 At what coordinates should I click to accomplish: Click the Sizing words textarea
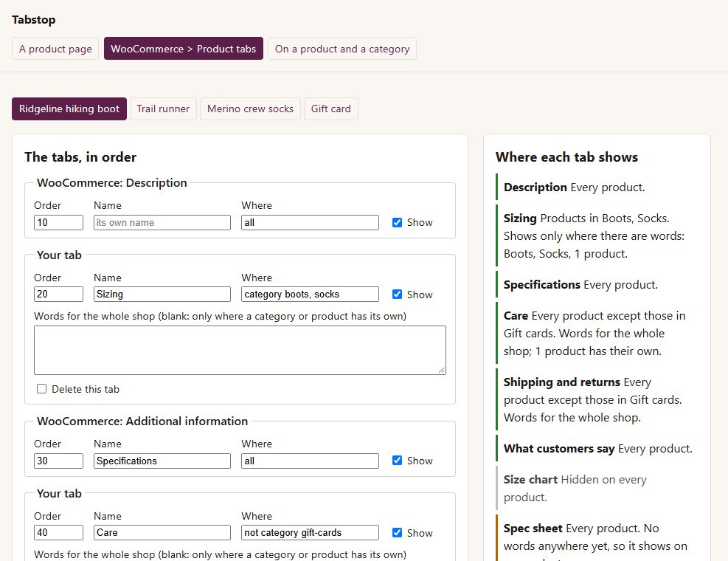(240, 351)
